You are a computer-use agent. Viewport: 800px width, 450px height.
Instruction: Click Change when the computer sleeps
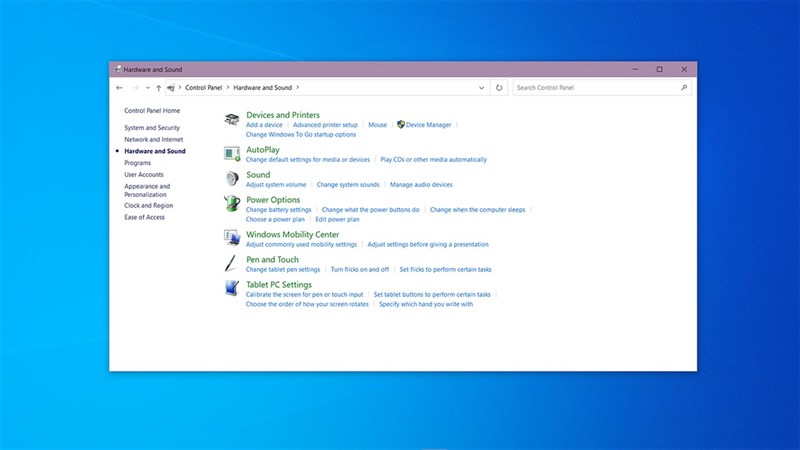[476, 210]
